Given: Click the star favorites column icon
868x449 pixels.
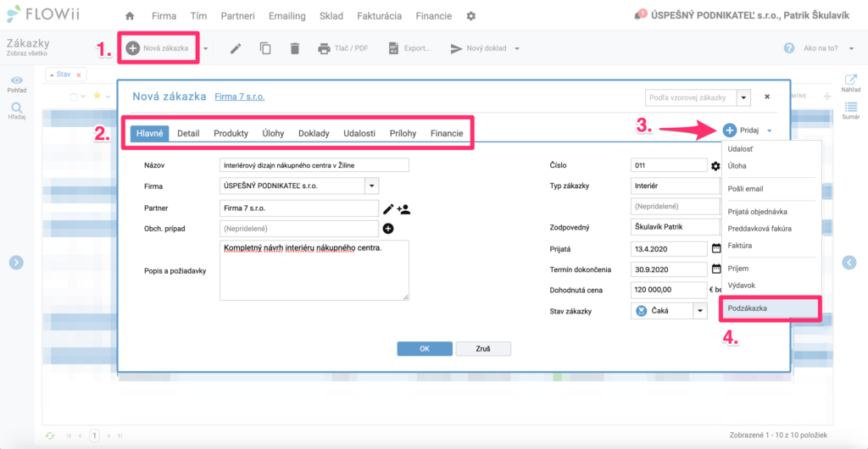Looking at the screenshot, I should coord(97,97).
